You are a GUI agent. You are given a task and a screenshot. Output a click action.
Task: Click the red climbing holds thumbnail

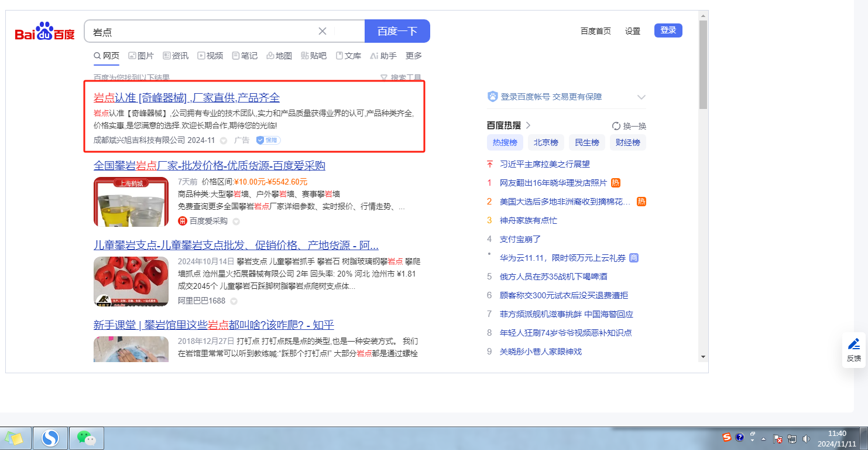[131, 281]
